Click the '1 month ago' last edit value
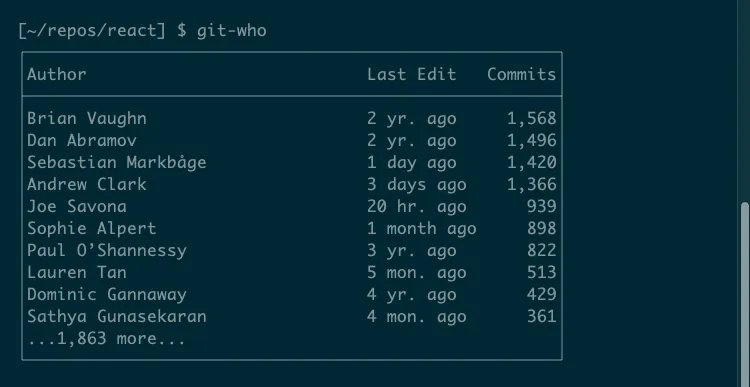Image resolution: width=750 pixels, height=387 pixels. click(421, 229)
